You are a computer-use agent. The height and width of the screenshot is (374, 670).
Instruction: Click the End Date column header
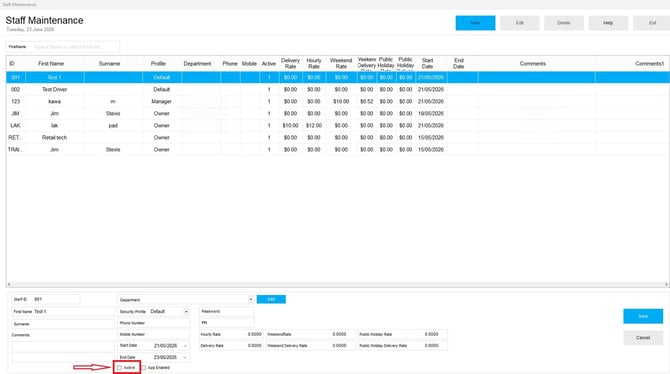458,64
